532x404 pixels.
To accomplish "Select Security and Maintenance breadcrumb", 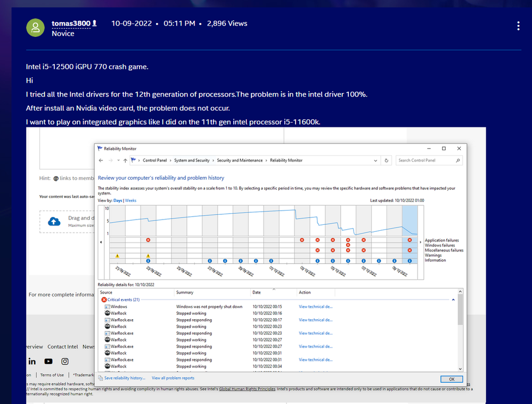I will [x=240, y=160].
